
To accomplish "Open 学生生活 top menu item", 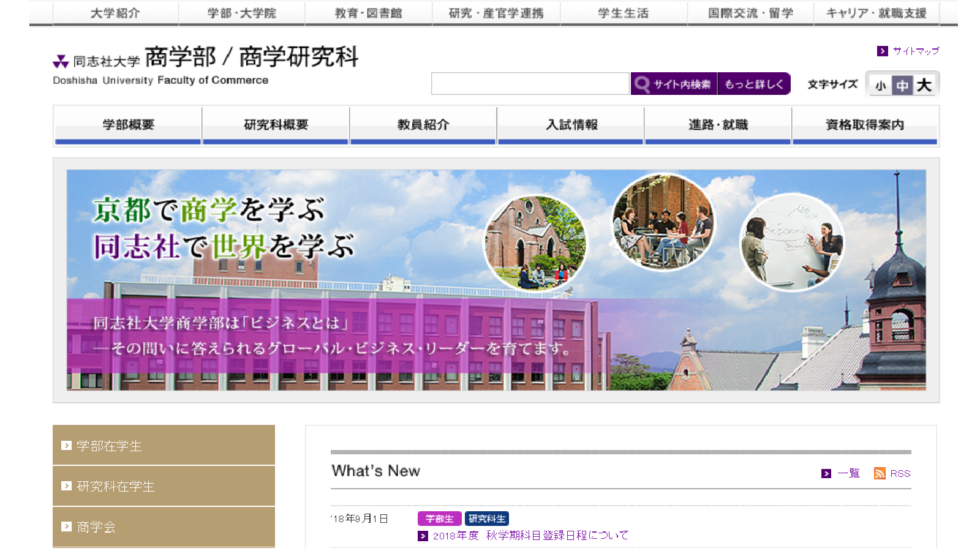I will point(624,13).
